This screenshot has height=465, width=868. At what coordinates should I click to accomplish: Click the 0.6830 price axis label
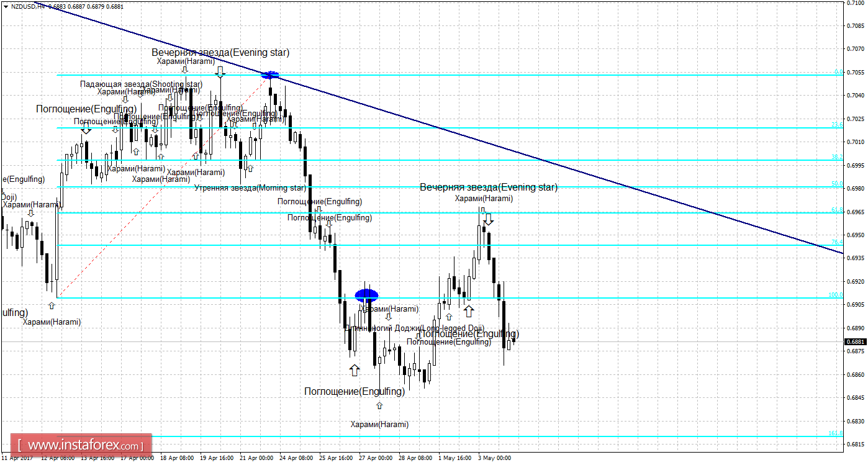pyautogui.click(x=856, y=421)
